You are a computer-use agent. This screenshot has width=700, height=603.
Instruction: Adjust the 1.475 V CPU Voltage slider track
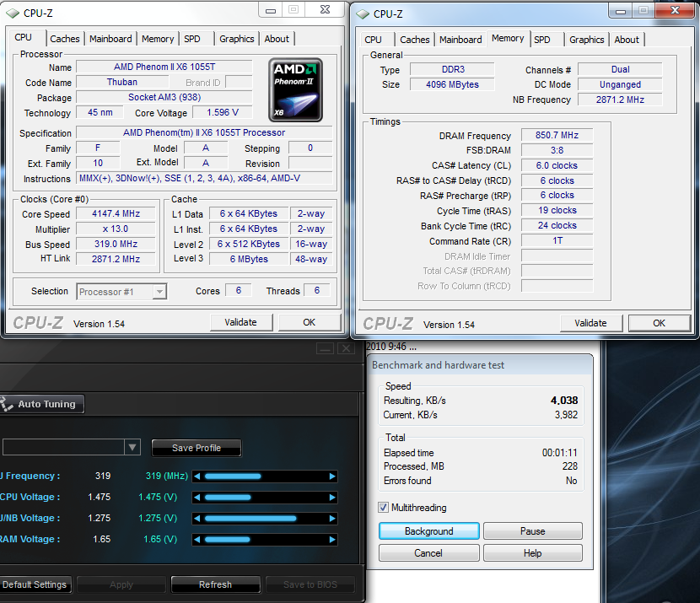265,498
